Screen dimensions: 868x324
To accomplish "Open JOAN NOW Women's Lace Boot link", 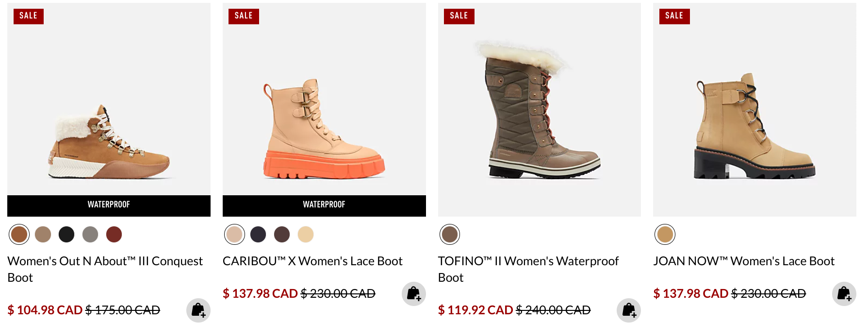I will (744, 261).
